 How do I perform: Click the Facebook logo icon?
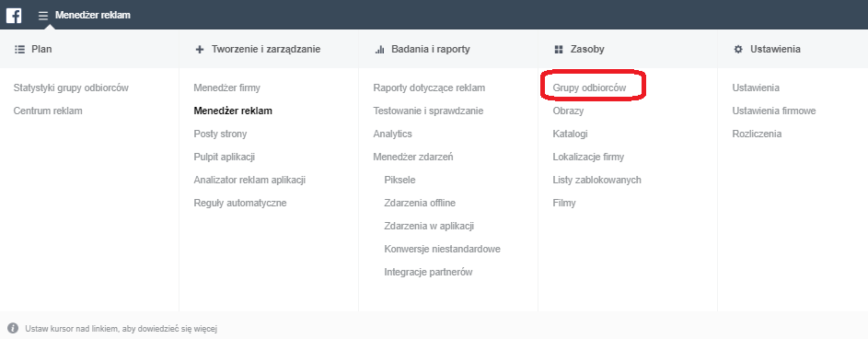pos(14,15)
